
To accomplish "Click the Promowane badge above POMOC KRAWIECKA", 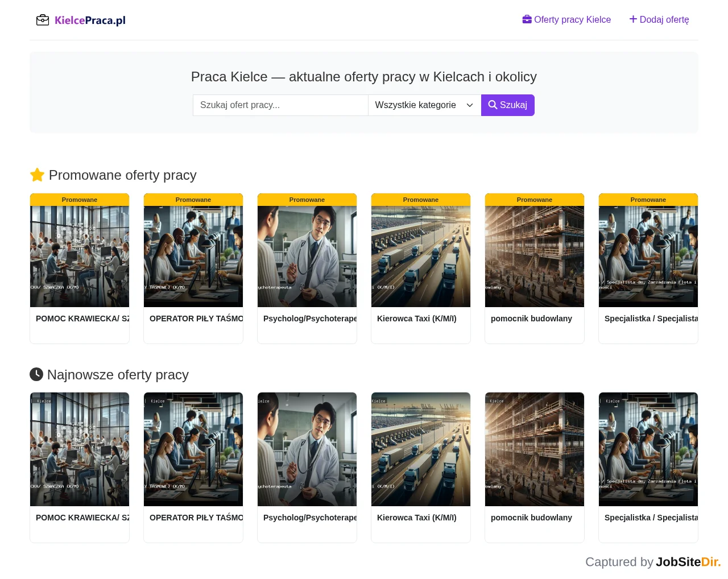I will click(x=80, y=200).
